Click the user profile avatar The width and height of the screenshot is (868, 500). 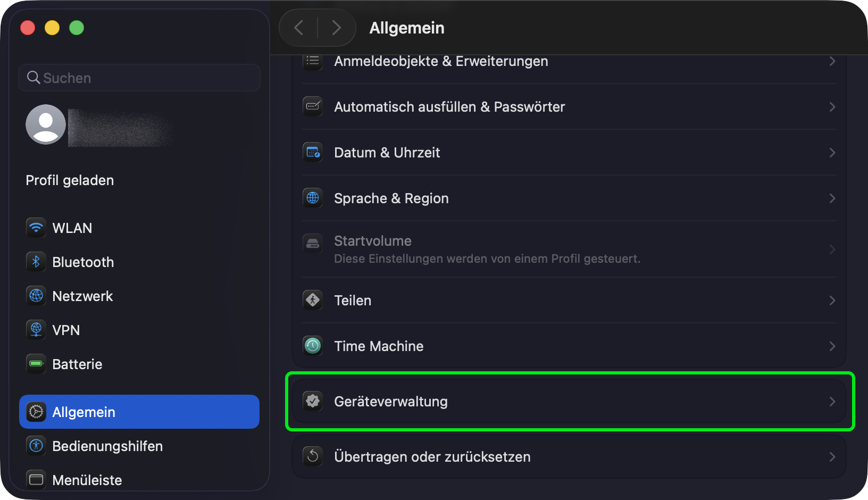[46, 124]
